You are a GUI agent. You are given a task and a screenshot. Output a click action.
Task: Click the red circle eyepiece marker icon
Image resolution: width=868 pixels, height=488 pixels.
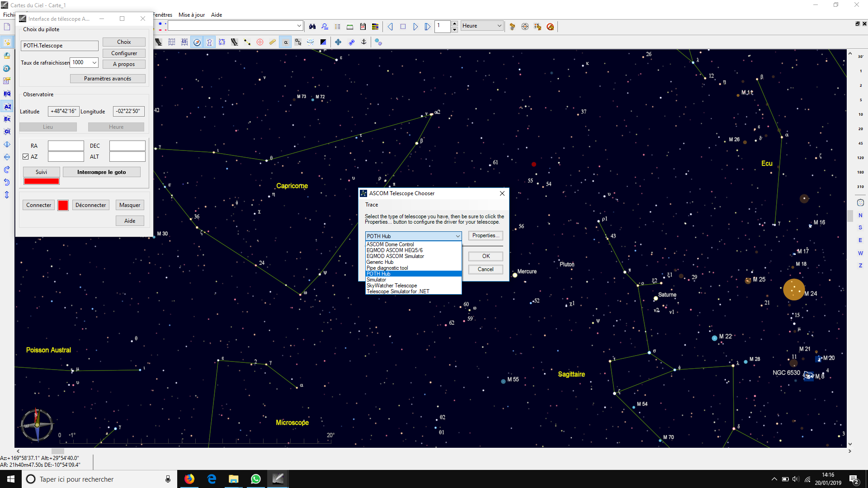click(x=260, y=42)
